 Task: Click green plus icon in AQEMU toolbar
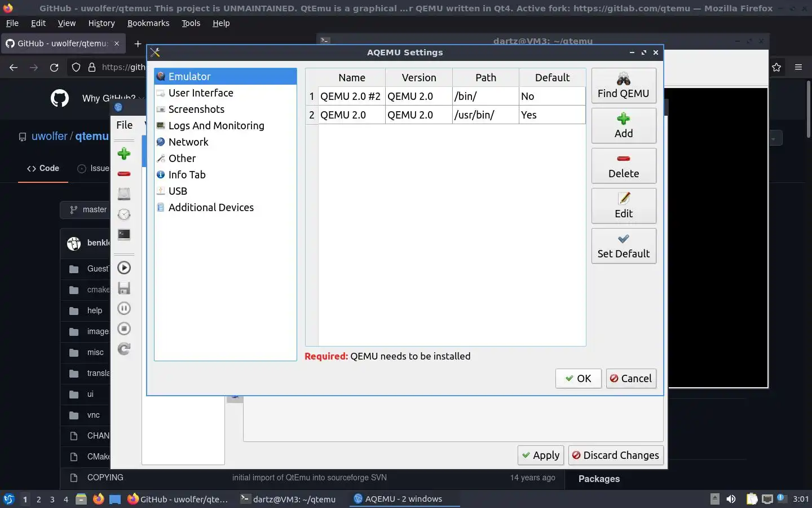[124, 154]
